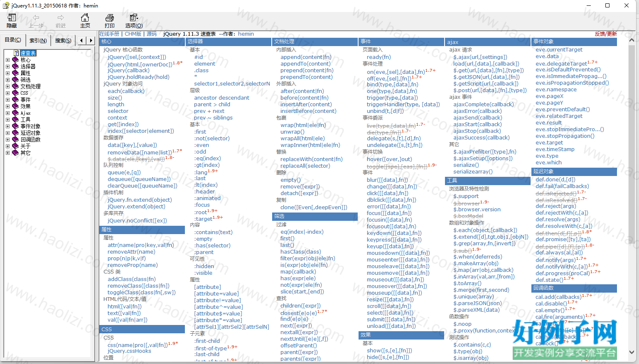This screenshot has height=364, width=639.
Task: Expand the 文档处理 tree node
Action: pos(7,86)
